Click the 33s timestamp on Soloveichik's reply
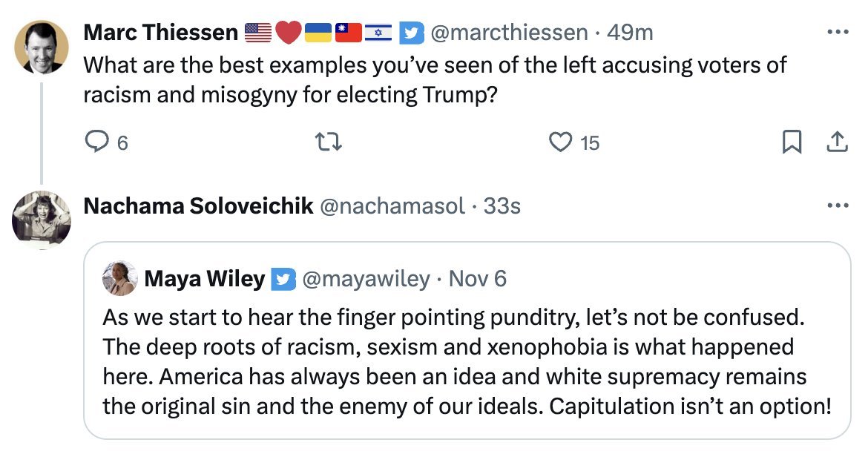This screenshot has height=454, width=868. click(502, 205)
